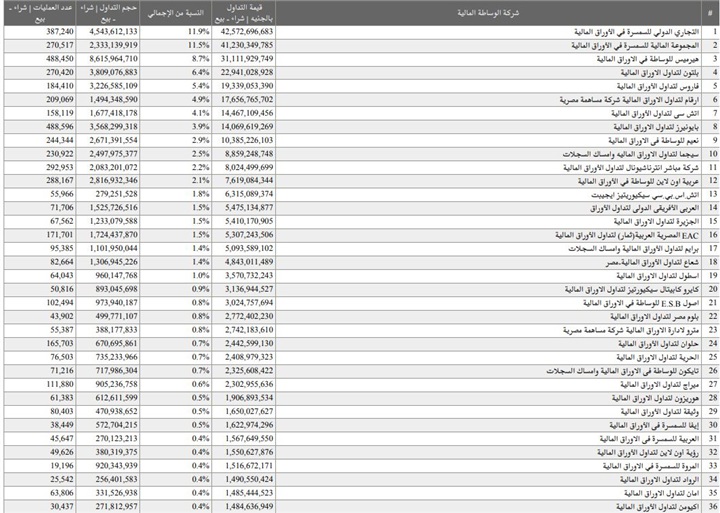Click the 'عدد العمليات' column header
The height and width of the screenshot is (513, 720).
pos(39,13)
